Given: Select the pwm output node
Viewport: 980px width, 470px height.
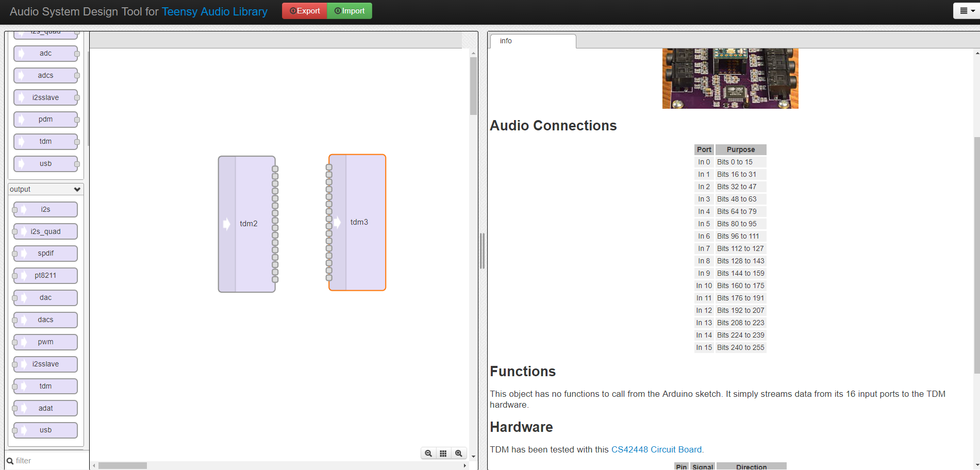Looking at the screenshot, I should point(46,342).
